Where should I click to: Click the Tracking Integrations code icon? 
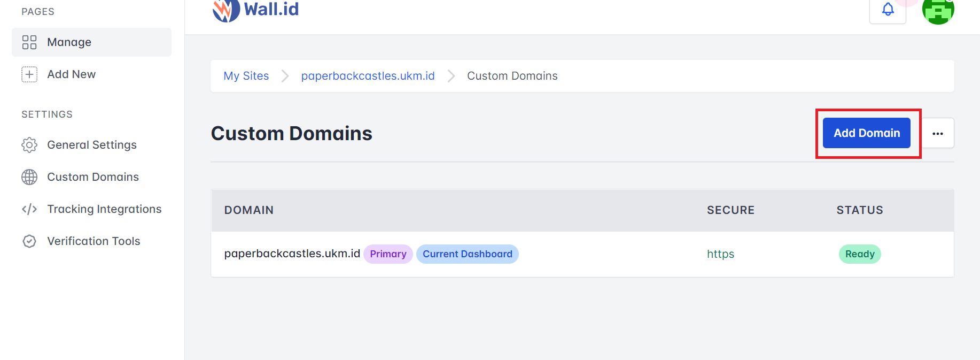(x=29, y=209)
